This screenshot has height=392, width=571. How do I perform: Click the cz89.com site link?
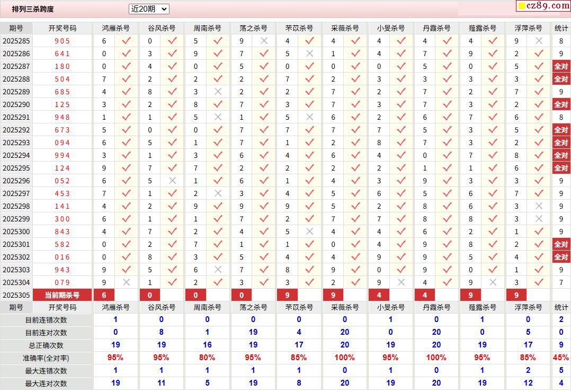point(543,5)
